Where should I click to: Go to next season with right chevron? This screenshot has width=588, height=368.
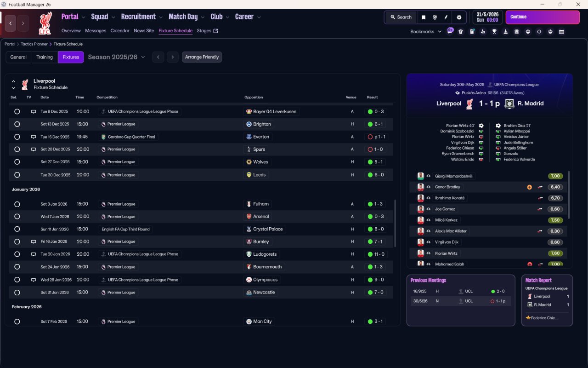173,57
